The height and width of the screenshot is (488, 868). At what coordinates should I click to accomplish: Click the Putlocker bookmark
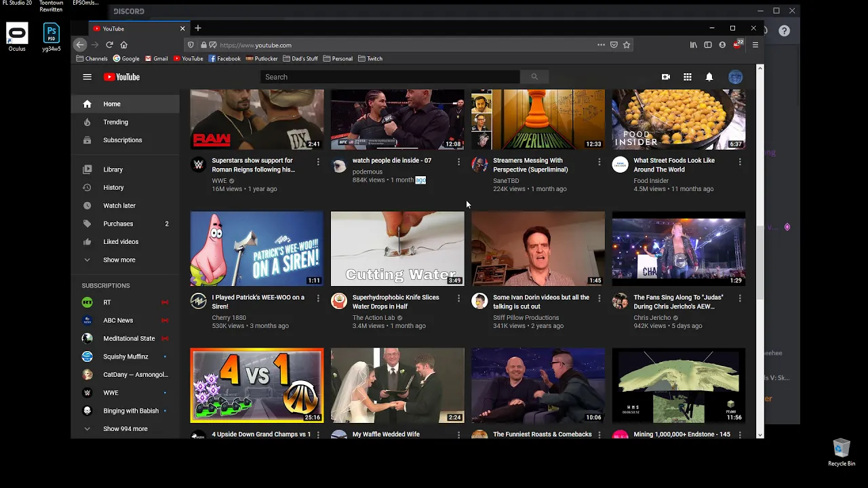(x=262, y=58)
